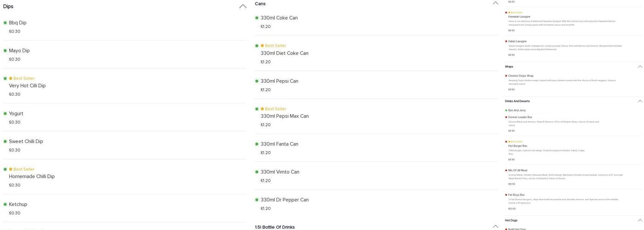
Task: Choose the Sweet Chilli Dip item
Action: click(x=26, y=141)
